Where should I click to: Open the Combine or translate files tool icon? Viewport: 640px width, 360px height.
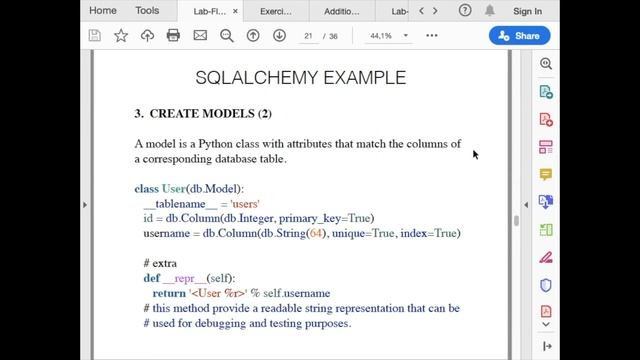(546, 202)
